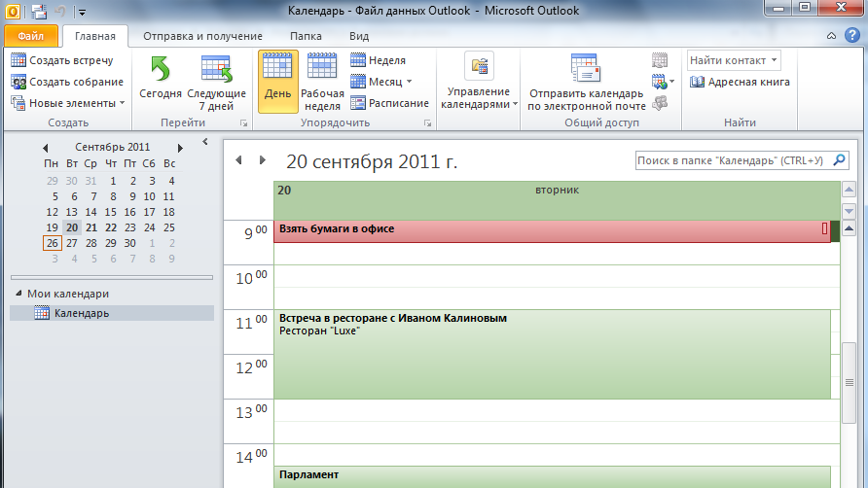Go to previous month in date navigator

click(46, 148)
